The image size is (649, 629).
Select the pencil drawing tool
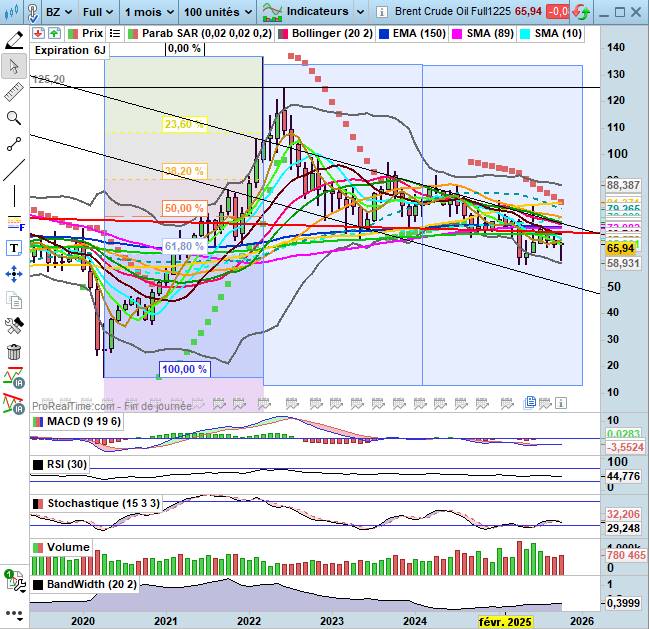(x=14, y=40)
